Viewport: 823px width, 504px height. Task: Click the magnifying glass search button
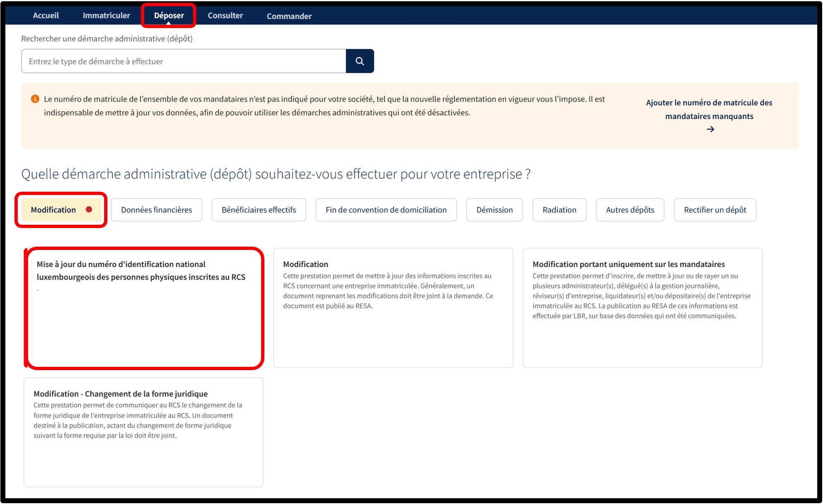point(359,61)
